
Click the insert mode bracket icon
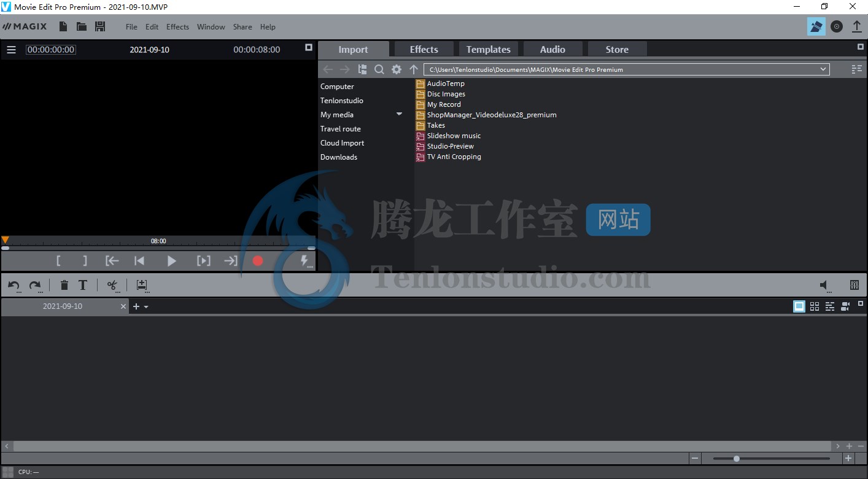[142, 285]
